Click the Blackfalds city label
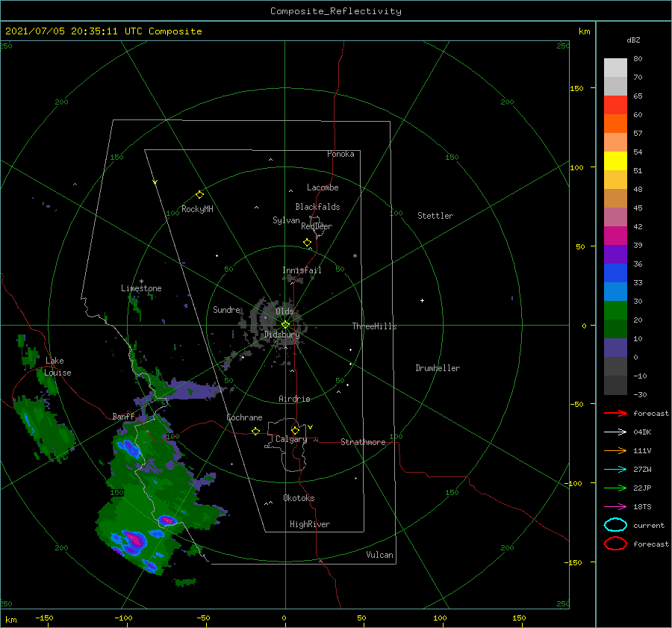This screenshot has width=672, height=628. (317, 207)
